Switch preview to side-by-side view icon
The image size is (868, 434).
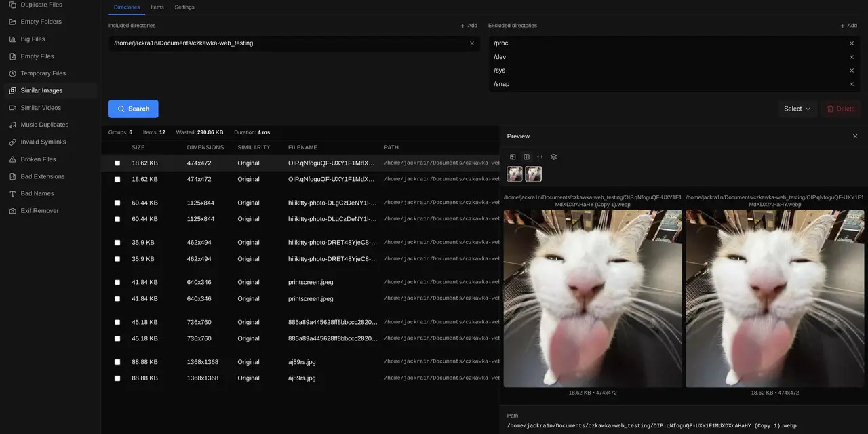coord(526,157)
